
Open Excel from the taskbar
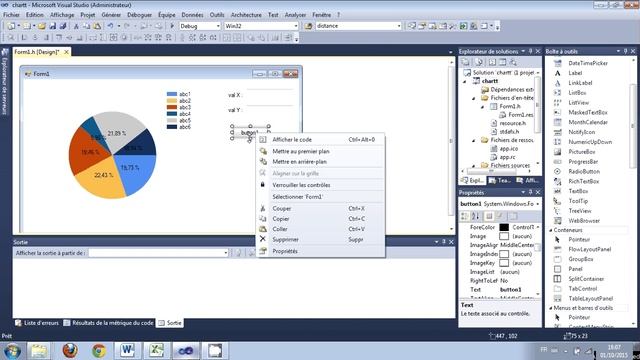pyautogui.click(x=156, y=350)
